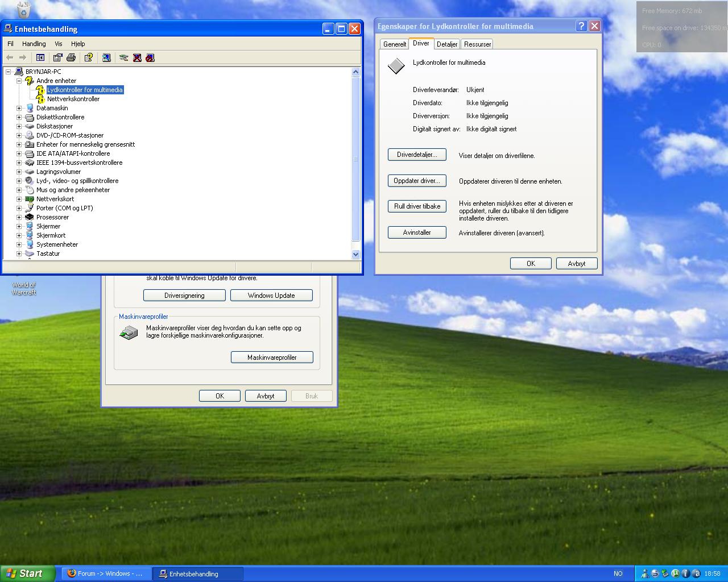Expand the Porter (COM og LPT) node

[19, 208]
